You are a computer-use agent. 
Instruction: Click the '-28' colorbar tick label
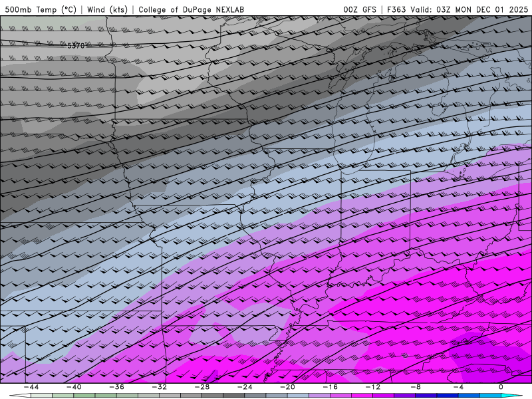pos(202,387)
